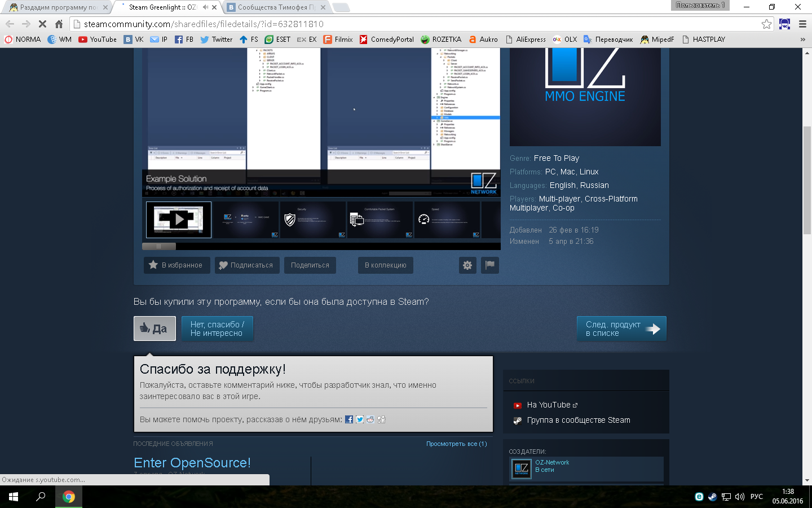
Task: Share the project on Twitter
Action: (x=360, y=419)
